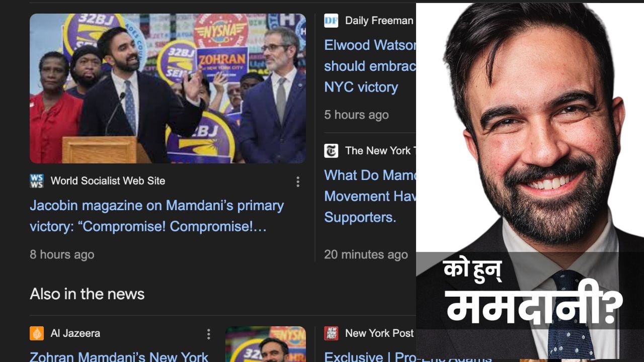This screenshot has width=644, height=362.
Task: Open the World Socialist Web Site favicon
Action: click(x=37, y=181)
